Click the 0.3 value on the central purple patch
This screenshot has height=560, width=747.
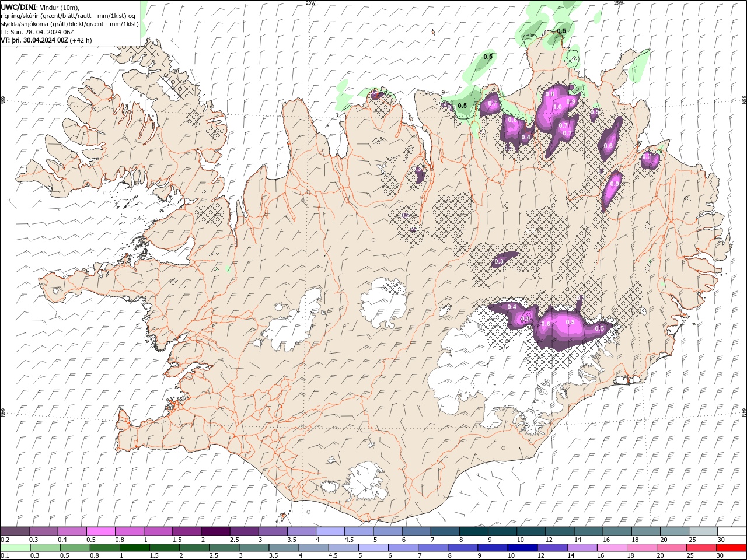(x=499, y=262)
